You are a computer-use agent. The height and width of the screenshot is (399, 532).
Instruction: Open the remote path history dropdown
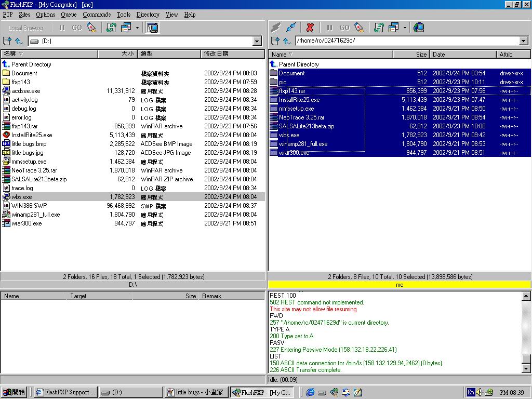coord(523,41)
